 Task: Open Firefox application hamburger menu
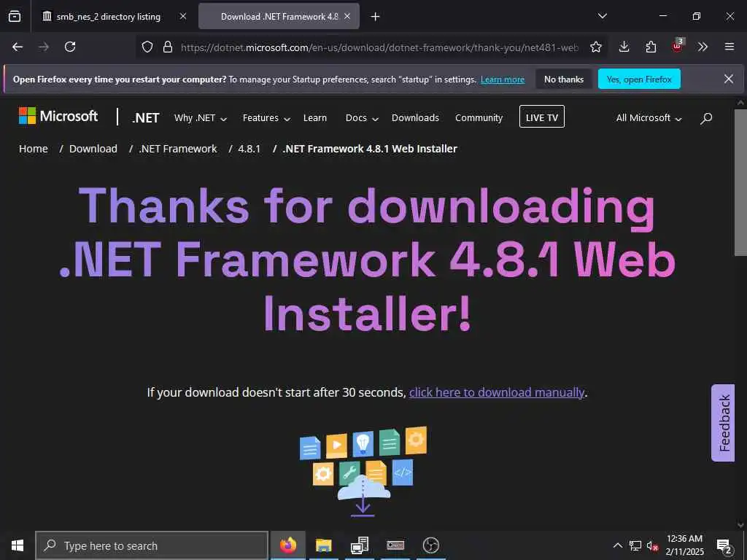[729, 47]
